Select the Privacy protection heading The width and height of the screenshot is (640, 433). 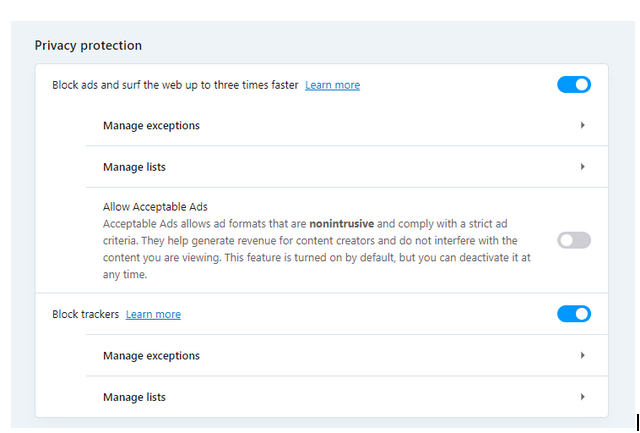click(x=88, y=45)
